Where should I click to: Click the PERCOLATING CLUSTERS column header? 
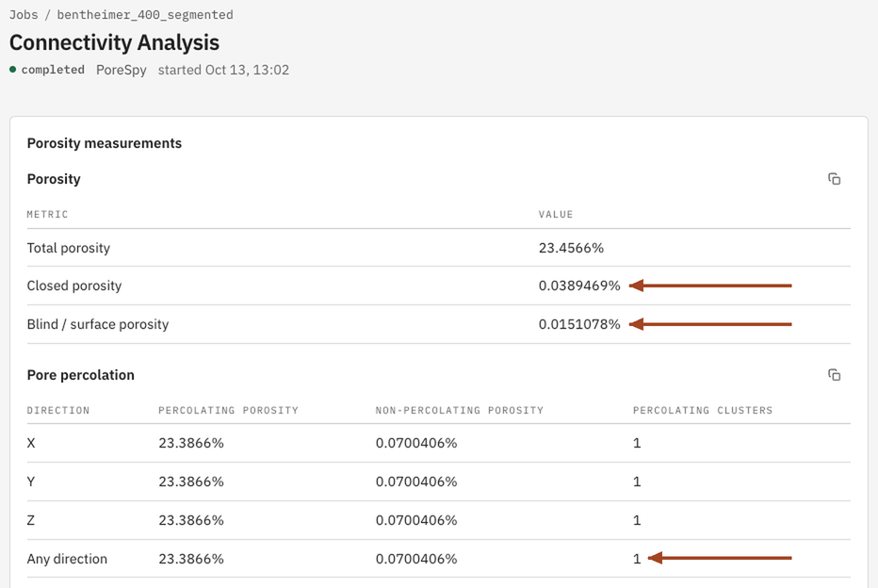[x=703, y=411]
